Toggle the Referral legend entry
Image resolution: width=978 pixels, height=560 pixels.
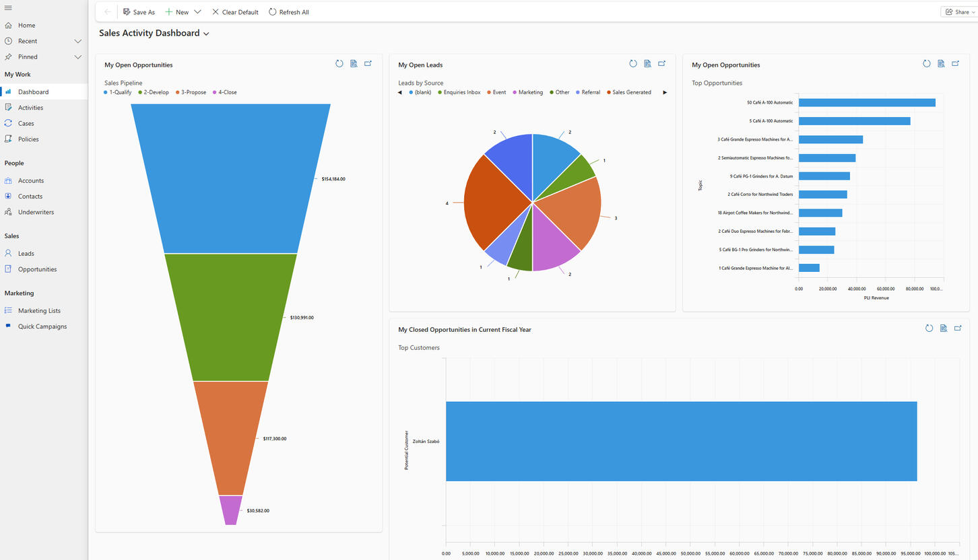click(x=587, y=92)
